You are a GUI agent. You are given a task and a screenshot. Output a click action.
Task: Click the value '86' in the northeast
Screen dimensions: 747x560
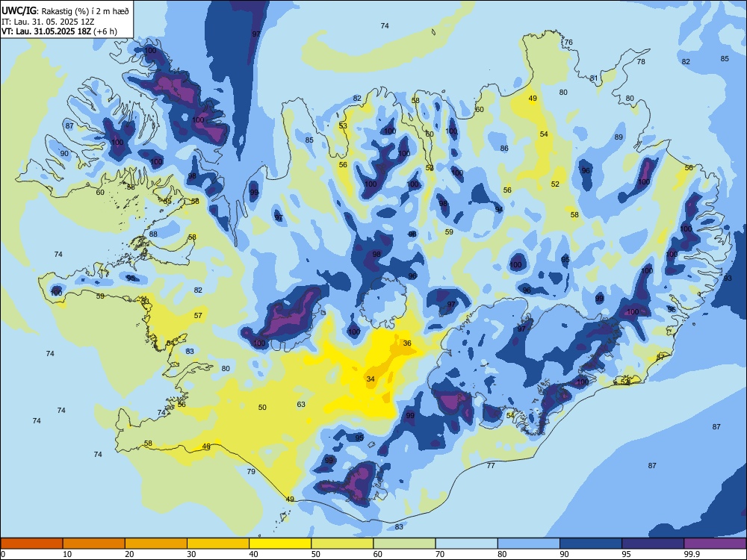pyautogui.click(x=504, y=148)
